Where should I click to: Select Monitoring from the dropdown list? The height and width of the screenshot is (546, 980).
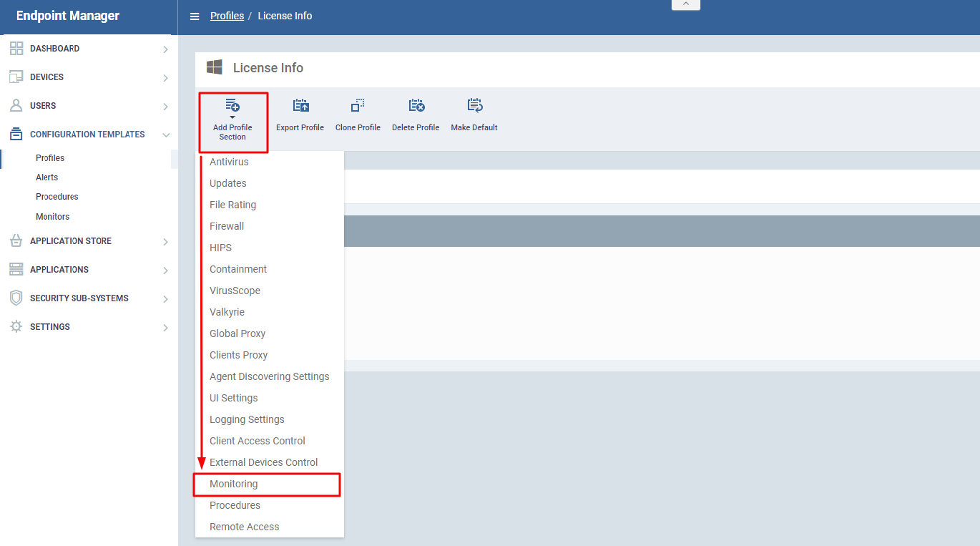click(x=234, y=484)
